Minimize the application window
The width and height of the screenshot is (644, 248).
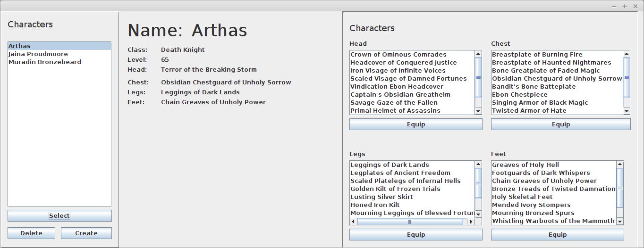[x=614, y=6]
